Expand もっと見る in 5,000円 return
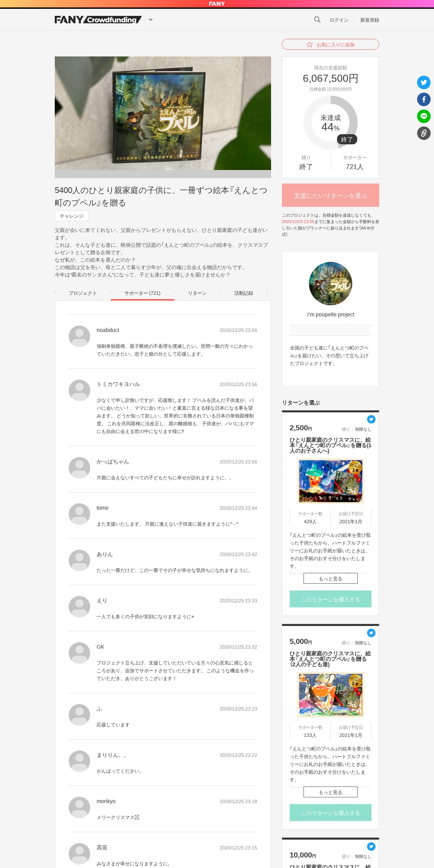The image size is (434, 868). 331,792
